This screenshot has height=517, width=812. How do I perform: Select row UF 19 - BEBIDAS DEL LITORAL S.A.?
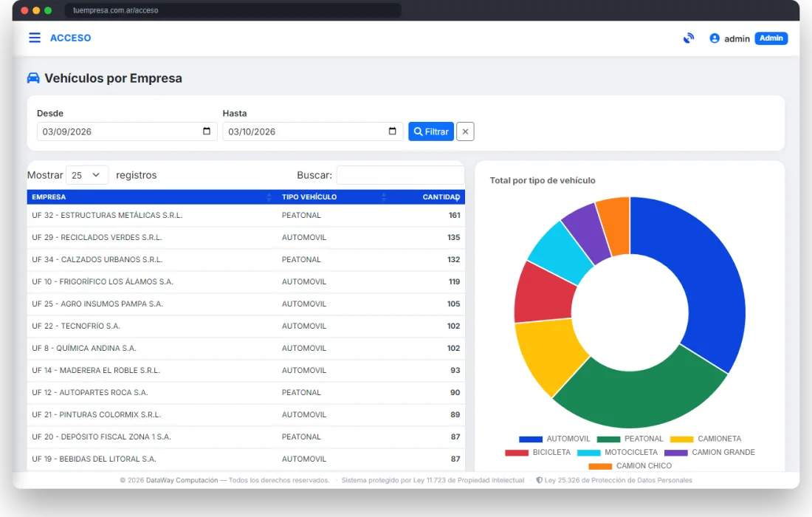[x=246, y=459]
